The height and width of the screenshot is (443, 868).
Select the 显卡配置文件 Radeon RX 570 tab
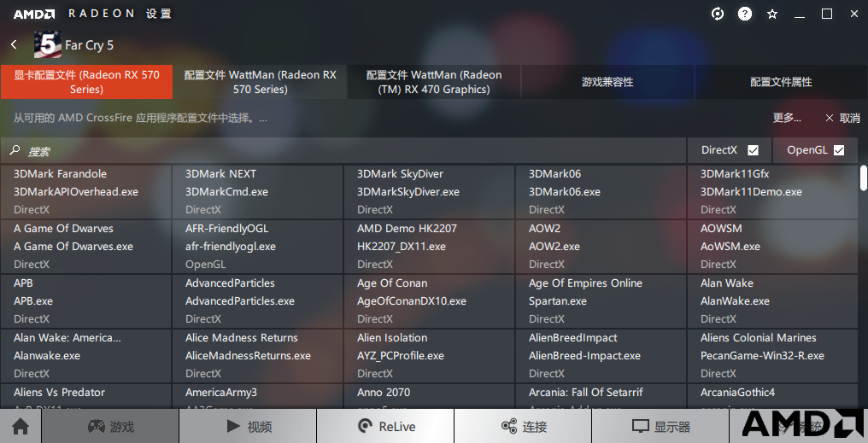coord(86,82)
